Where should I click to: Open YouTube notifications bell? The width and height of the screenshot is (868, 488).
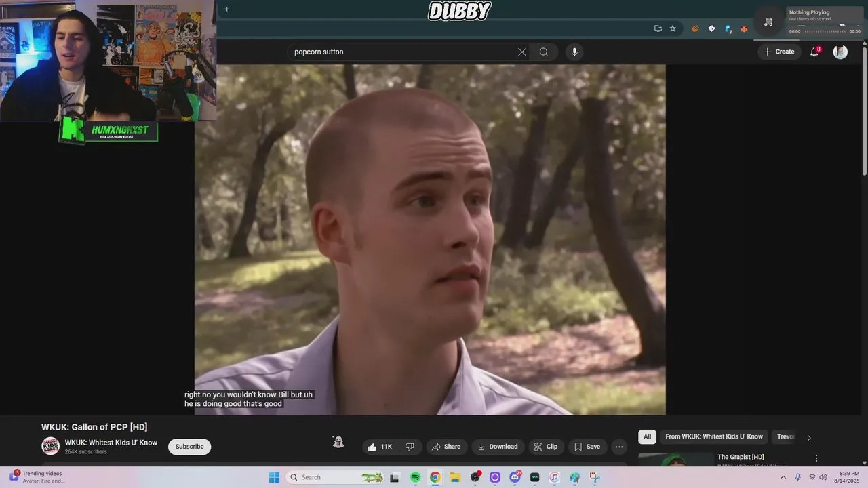pyautogui.click(x=815, y=52)
